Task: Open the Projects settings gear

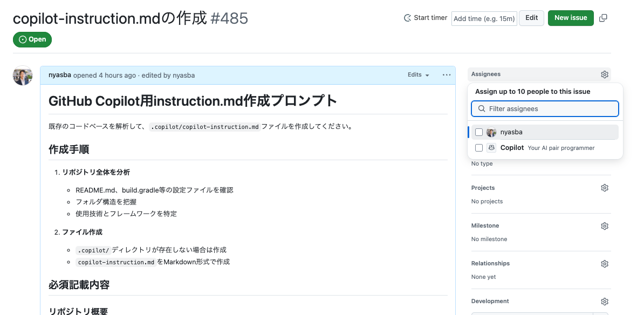Action: click(x=605, y=188)
